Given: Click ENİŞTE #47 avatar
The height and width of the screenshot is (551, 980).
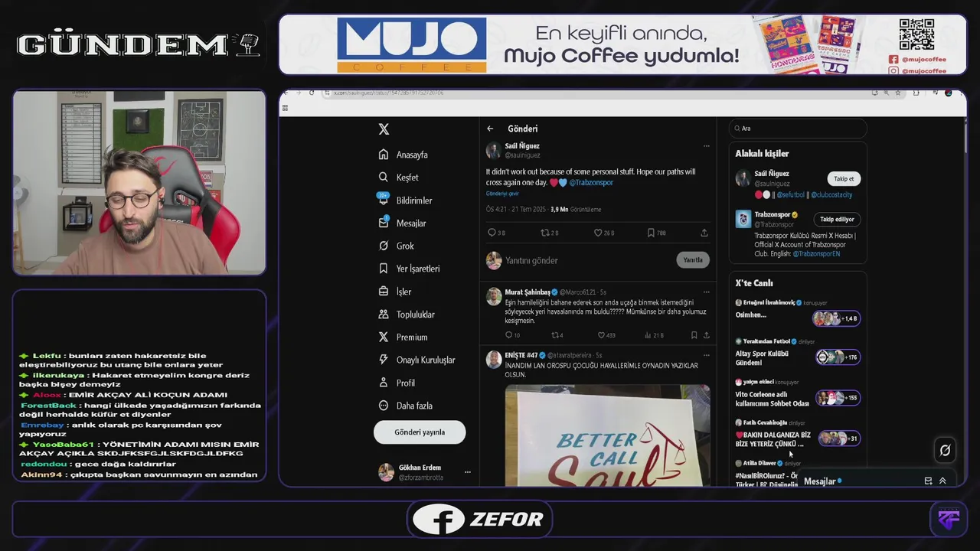Looking at the screenshot, I should tap(494, 360).
